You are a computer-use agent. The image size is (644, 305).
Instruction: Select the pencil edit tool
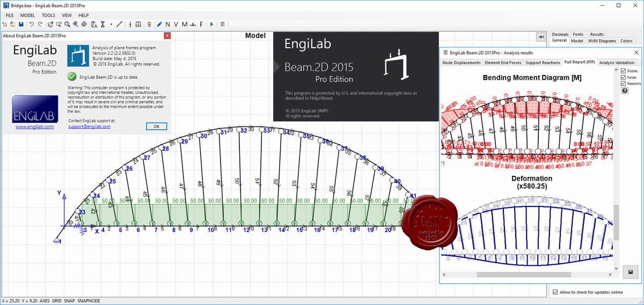pos(159,24)
